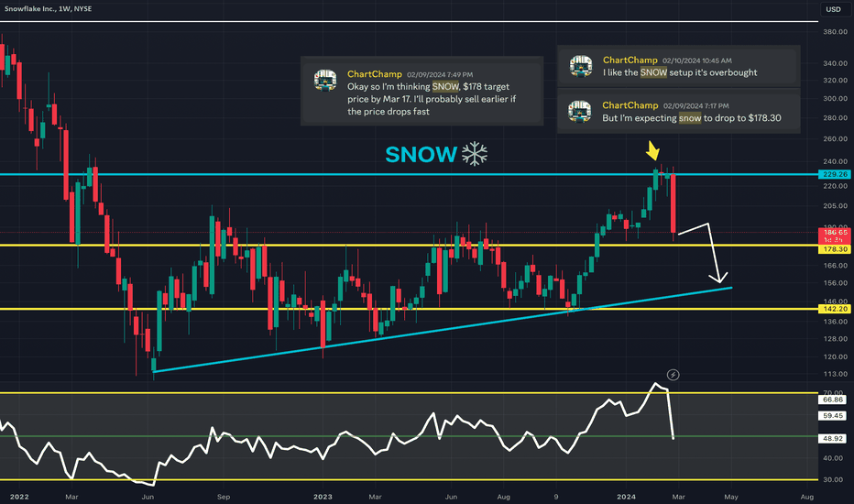The width and height of the screenshot is (854, 504).
Task: Click the 02/09/2024 7:49 PM timestamp
Action: (440, 74)
